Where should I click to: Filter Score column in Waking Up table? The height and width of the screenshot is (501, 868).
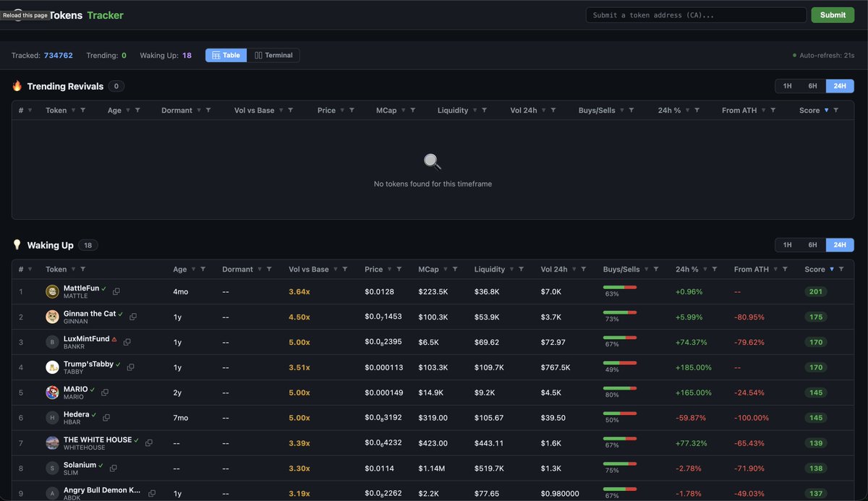(x=841, y=270)
